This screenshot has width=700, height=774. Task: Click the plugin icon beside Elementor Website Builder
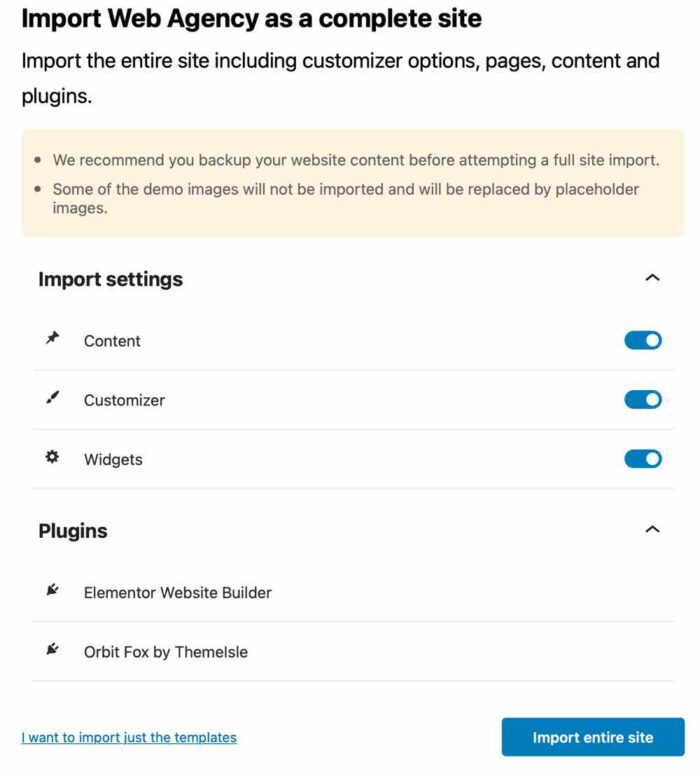(53, 590)
